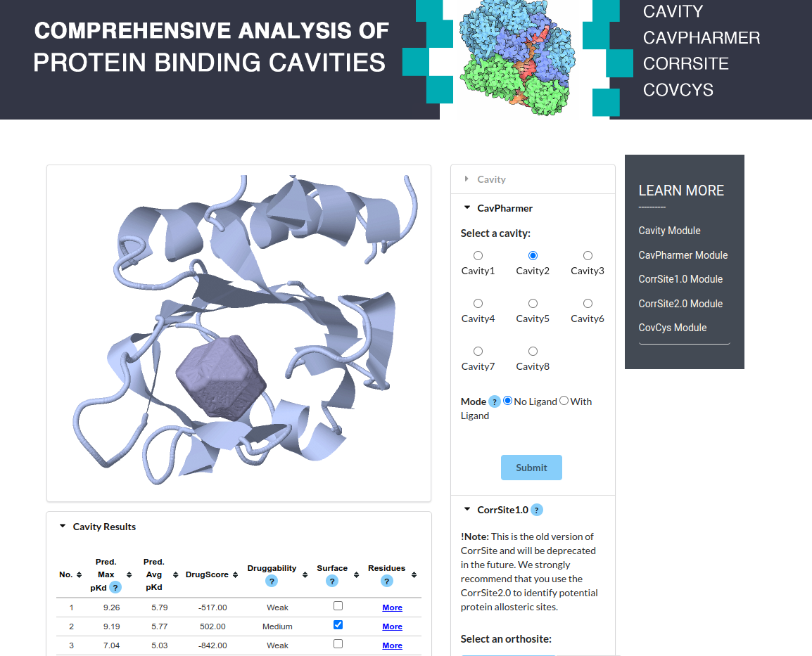Enable the Surface checkbox for cavity 1
The image size is (812, 656).
[x=338, y=606]
